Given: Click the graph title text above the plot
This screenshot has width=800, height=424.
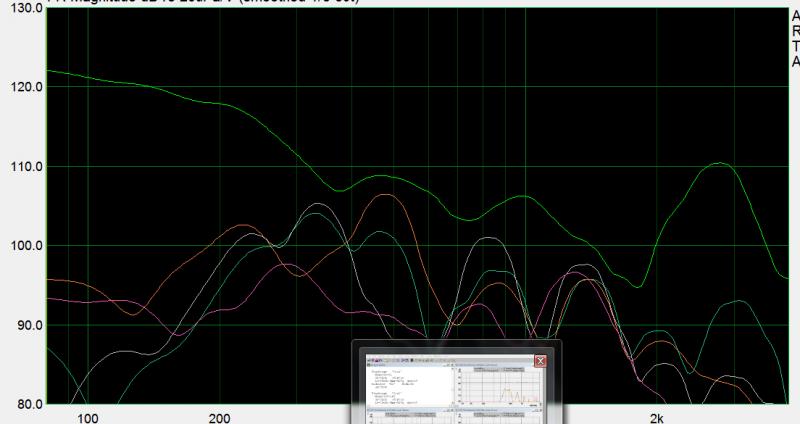Looking at the screenshot, I should pos(200,2).
